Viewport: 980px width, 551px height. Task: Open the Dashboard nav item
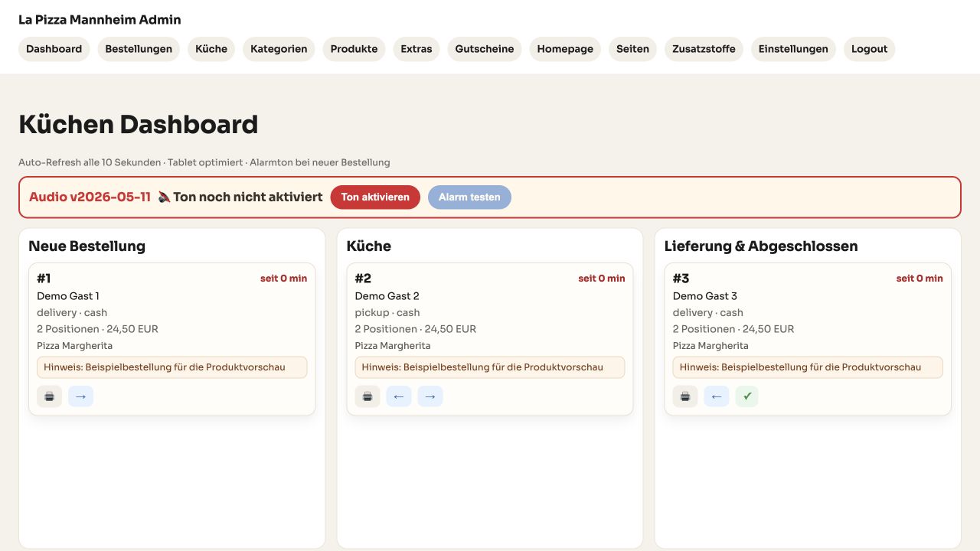point(54,49)
